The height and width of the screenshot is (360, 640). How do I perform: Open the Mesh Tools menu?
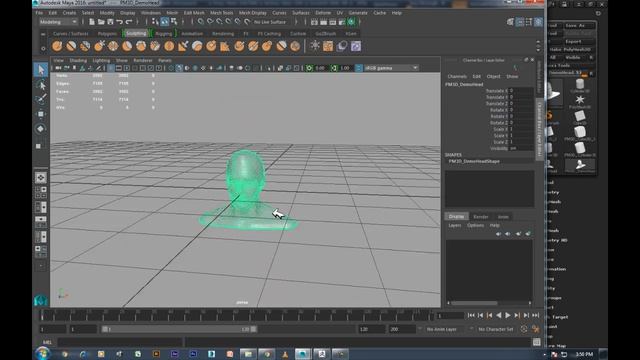222,13
